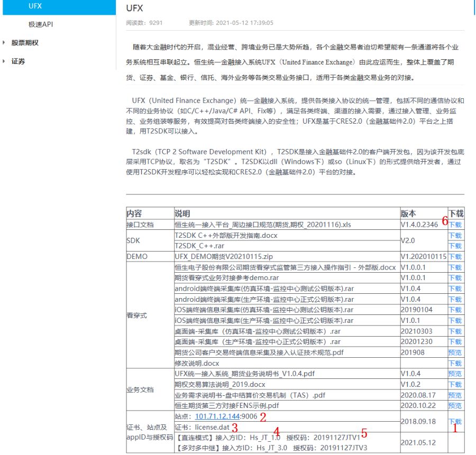Viewport: 476px width, 455px height.
Task: Download the 接口文档 interface specification xls file
Action: click(455, 225)
